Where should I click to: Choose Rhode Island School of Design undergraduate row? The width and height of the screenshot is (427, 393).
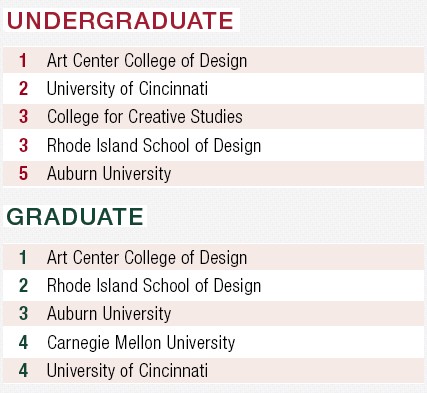213,145
